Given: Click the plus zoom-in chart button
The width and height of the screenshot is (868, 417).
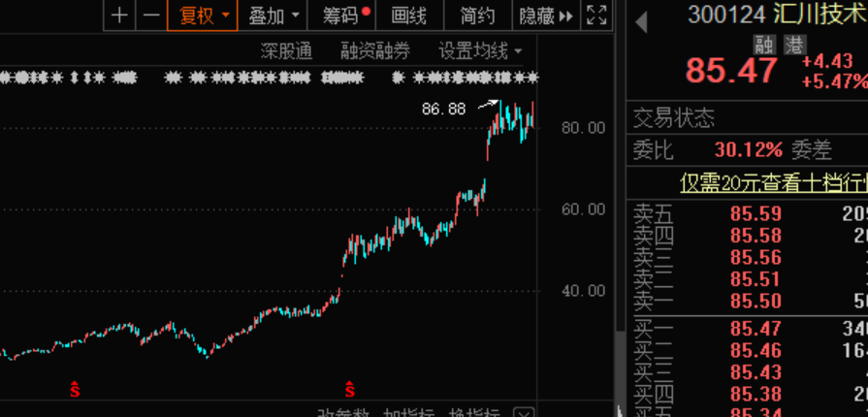Looking at the screenshot, I should (x=118, y=16).
